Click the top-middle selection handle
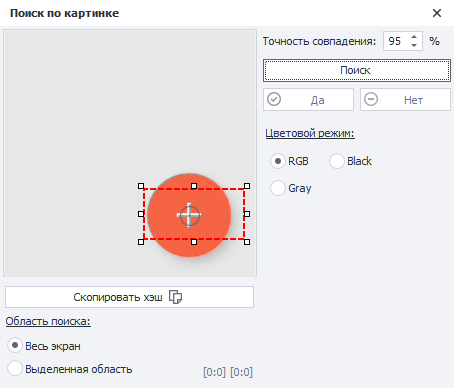Image resolution: width=454 pixels, height=388 pixels. pos(194,186)
